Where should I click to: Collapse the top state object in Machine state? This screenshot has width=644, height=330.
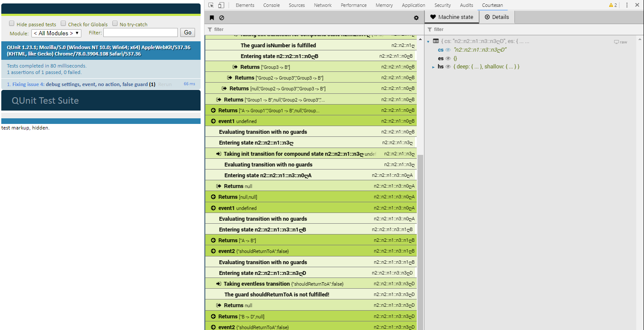coord(428,42)
